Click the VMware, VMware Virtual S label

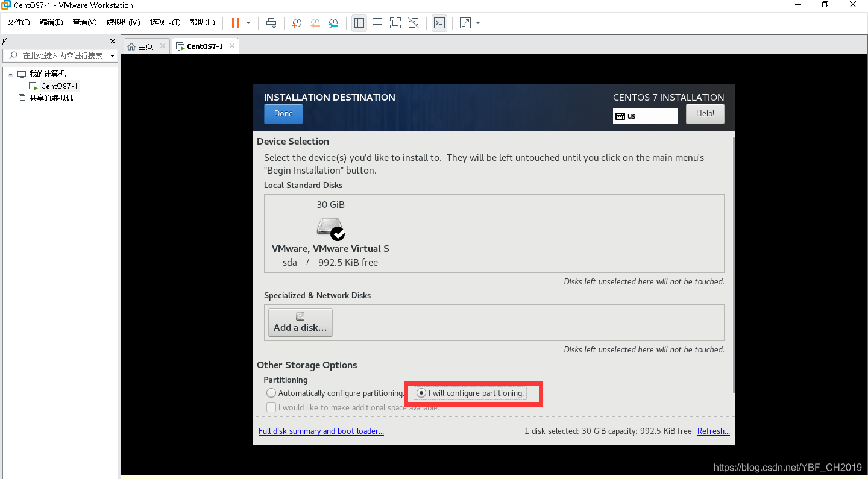coord(330,248)
